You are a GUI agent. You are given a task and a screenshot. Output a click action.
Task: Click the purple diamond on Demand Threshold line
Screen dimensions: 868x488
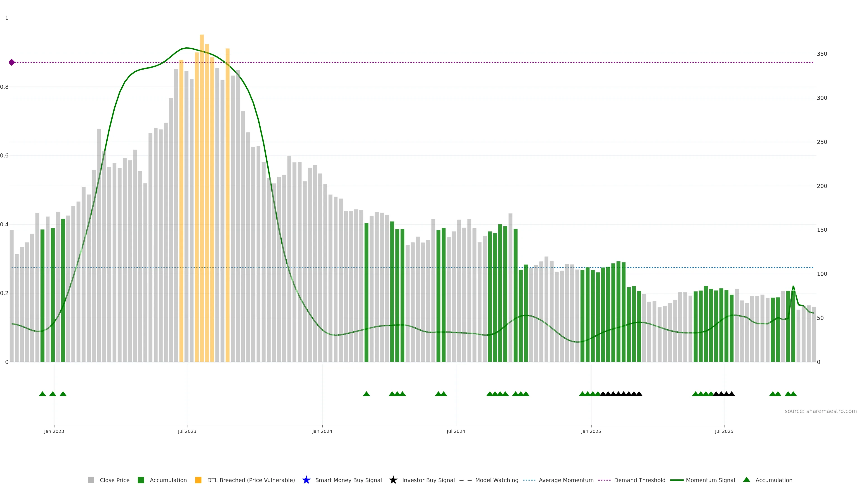[x=12, y=62]
